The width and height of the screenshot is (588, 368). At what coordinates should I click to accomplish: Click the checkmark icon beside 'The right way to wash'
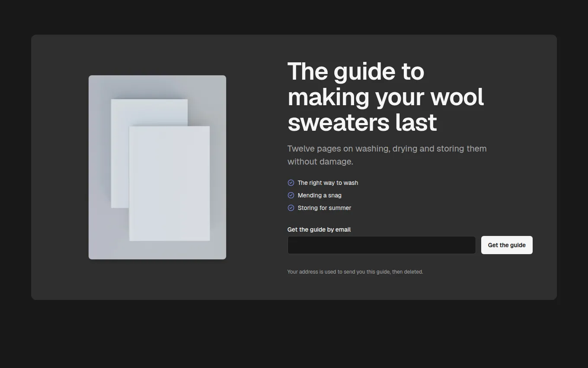291,183
